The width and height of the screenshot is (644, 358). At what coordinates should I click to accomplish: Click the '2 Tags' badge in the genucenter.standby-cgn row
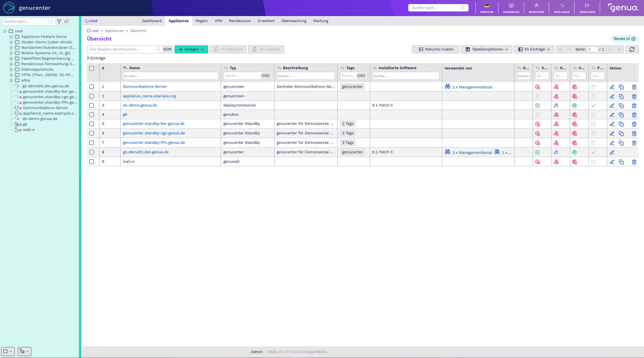tap(348, 133)
